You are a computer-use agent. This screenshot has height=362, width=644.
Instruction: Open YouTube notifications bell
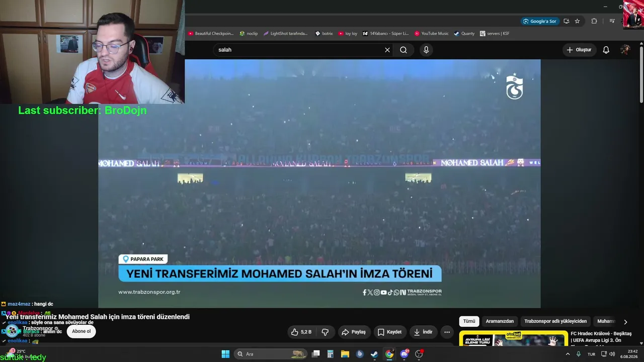coord(606,50)
